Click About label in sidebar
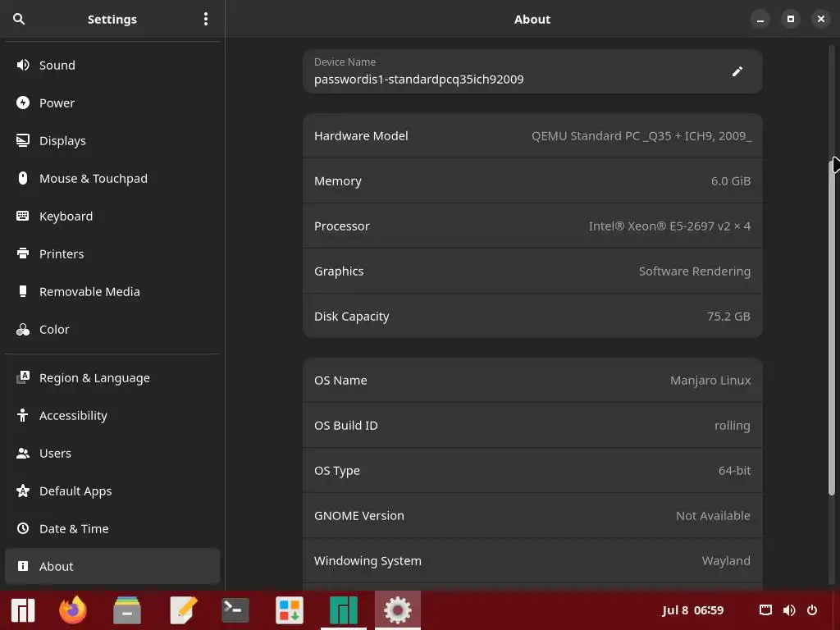This screenshot has height=630, width=840. (x=57, y=566)
